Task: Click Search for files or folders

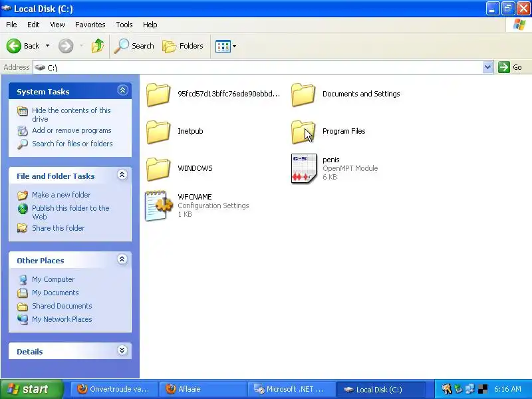Action: (x=72, y=144)
